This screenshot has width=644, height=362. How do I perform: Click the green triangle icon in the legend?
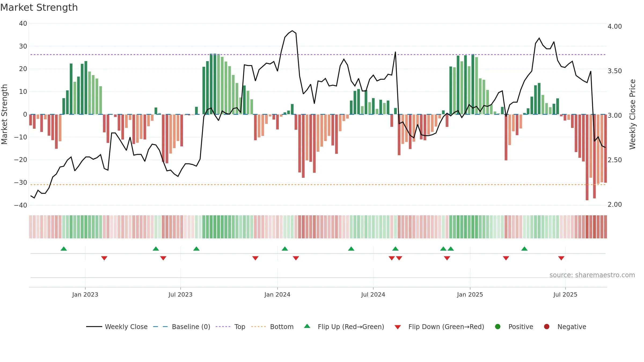[x=307, y=326]
